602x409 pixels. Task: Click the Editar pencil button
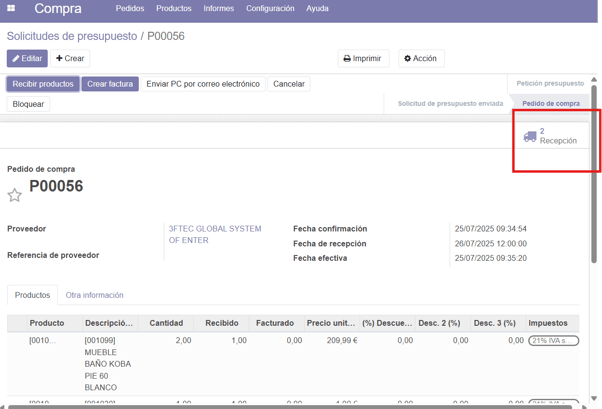coord(27,59)
